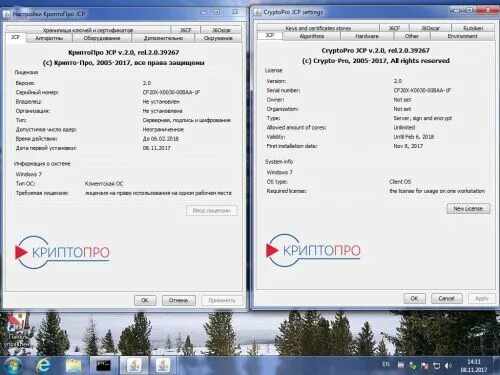Select the Алгоритмы tab

tap(49, 38)
